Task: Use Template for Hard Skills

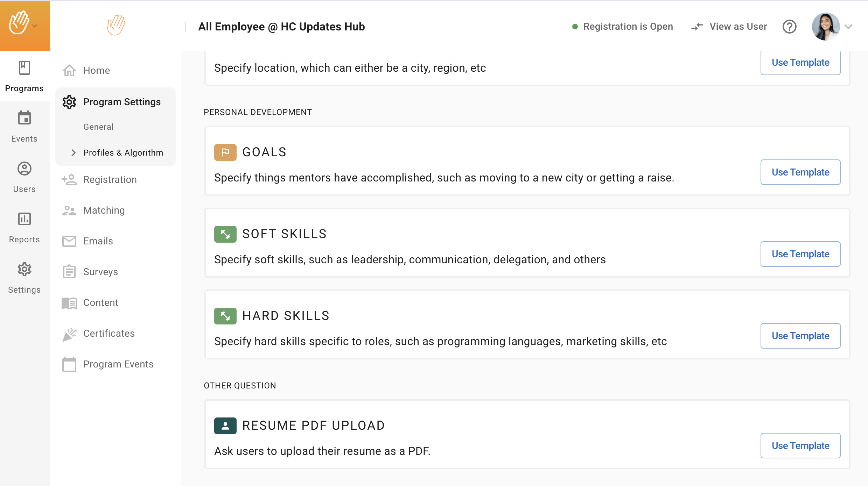Action: point(800,336)
